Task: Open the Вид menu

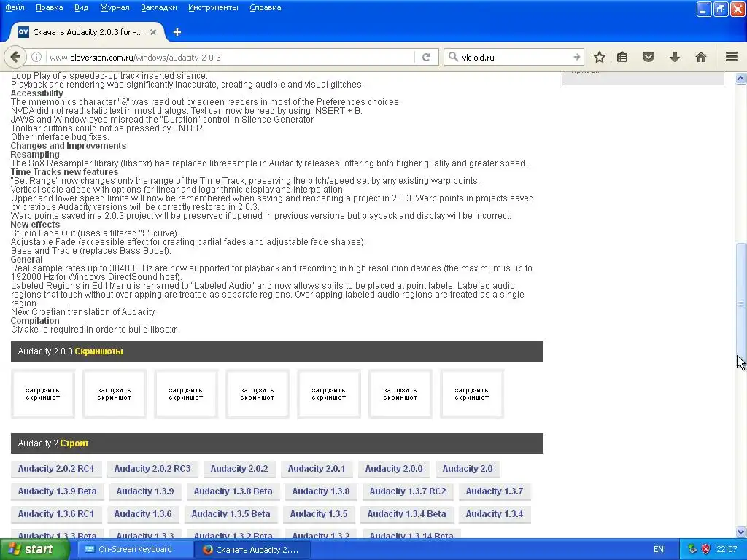Action: (x=82, y=7)
